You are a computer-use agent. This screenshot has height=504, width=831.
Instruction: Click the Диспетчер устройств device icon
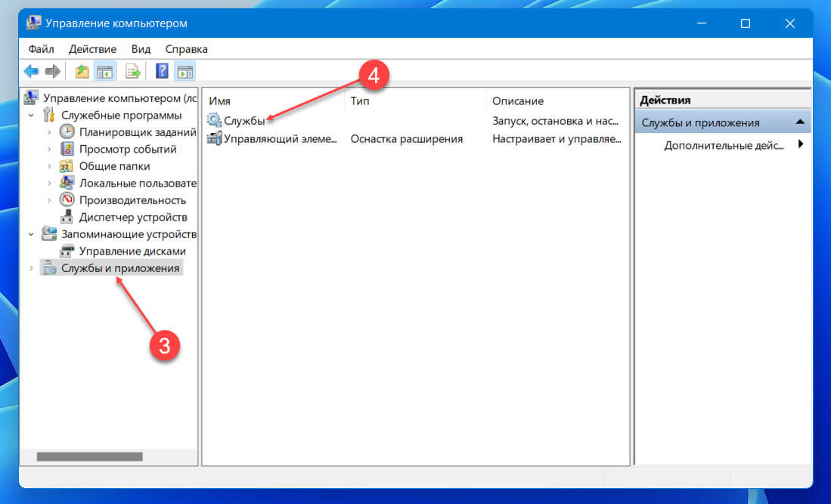67,217
